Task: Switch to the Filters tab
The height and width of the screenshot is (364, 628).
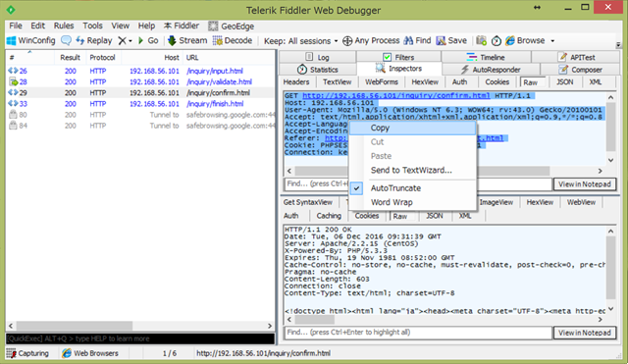Action: click(x=398, y=57)
